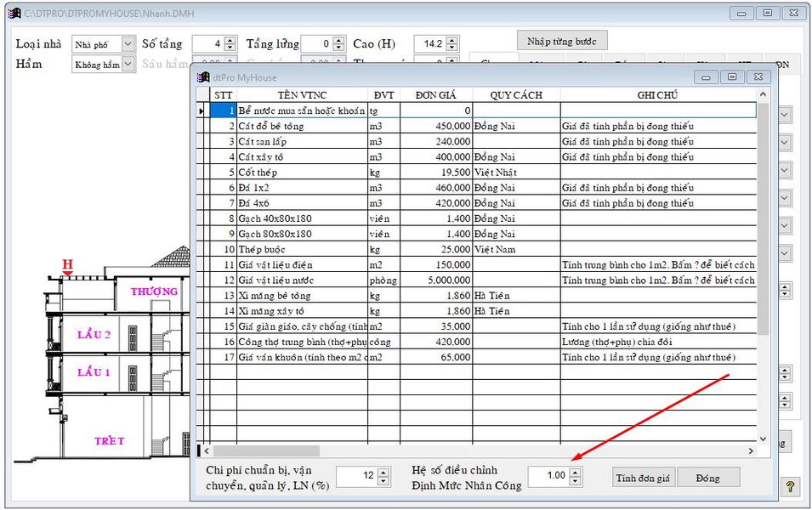Increase the Hệ số điều chỉnh value
This screenshot has width=812, height=510.
tap(576, 472)
